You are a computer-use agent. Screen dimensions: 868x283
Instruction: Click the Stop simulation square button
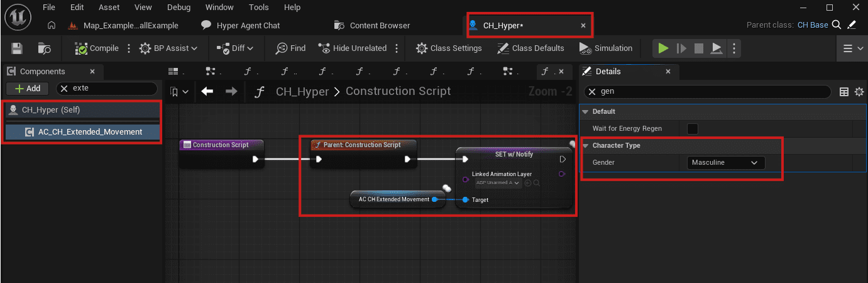698,48
